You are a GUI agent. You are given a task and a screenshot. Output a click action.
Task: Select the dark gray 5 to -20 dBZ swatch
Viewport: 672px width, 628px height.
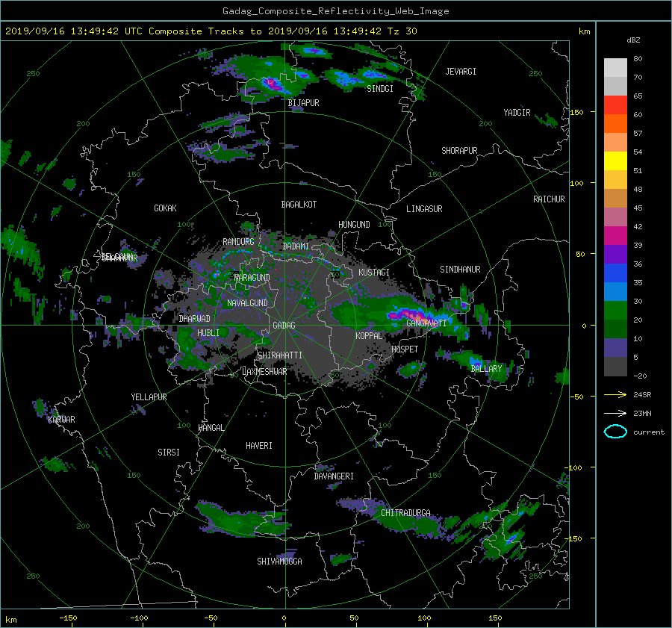[615, 367]
